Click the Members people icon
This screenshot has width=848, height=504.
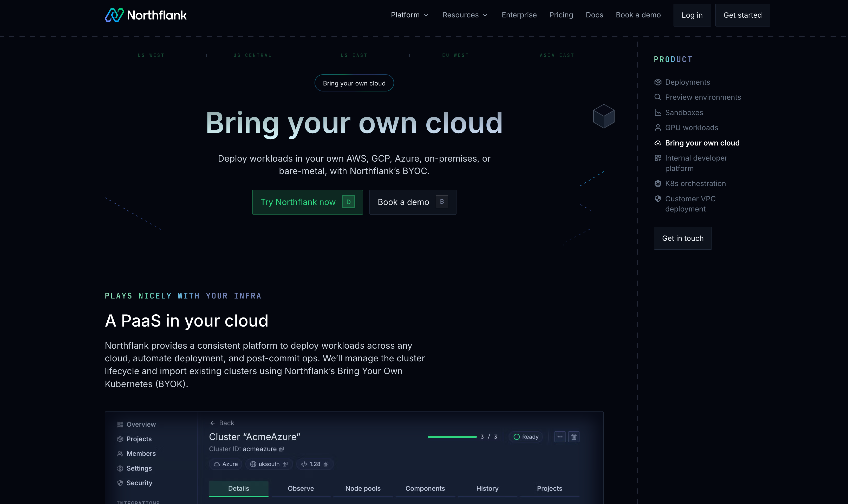tap(120, 454)
